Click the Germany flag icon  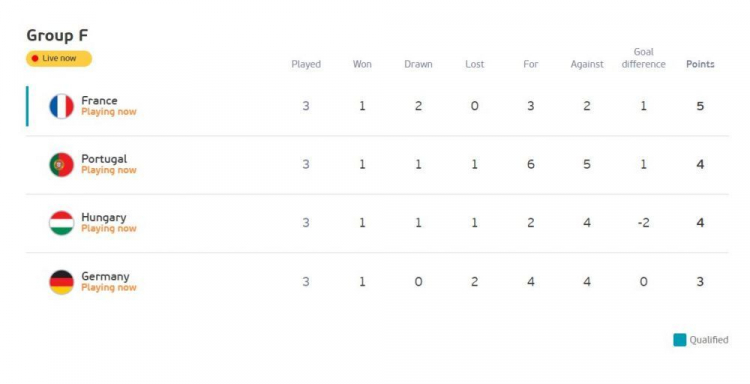click(62, 282)
